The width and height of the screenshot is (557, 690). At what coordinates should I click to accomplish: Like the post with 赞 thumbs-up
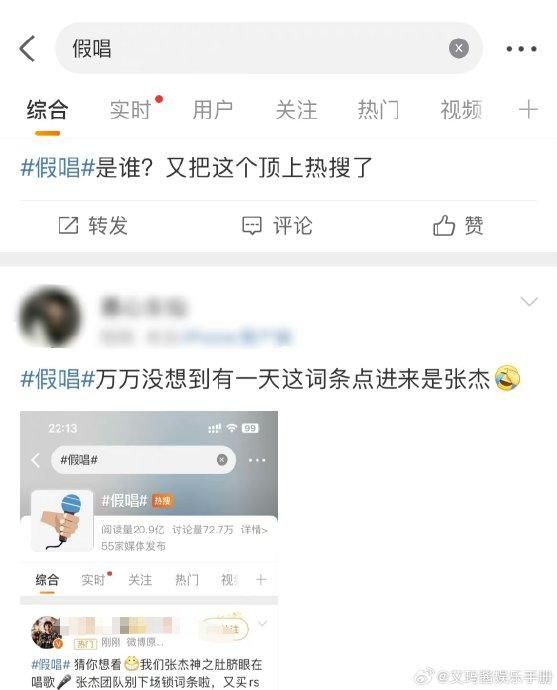click(x=443, y=225)
